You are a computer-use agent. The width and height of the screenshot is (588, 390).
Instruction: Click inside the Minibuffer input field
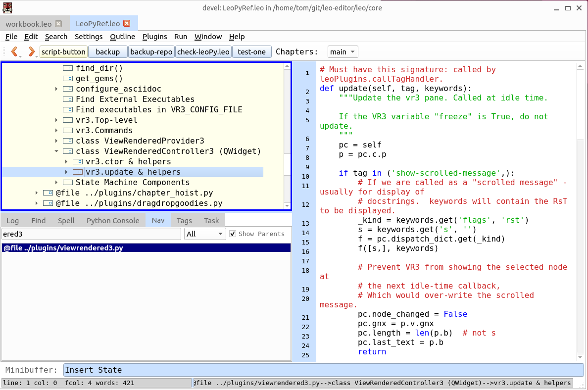198,370
